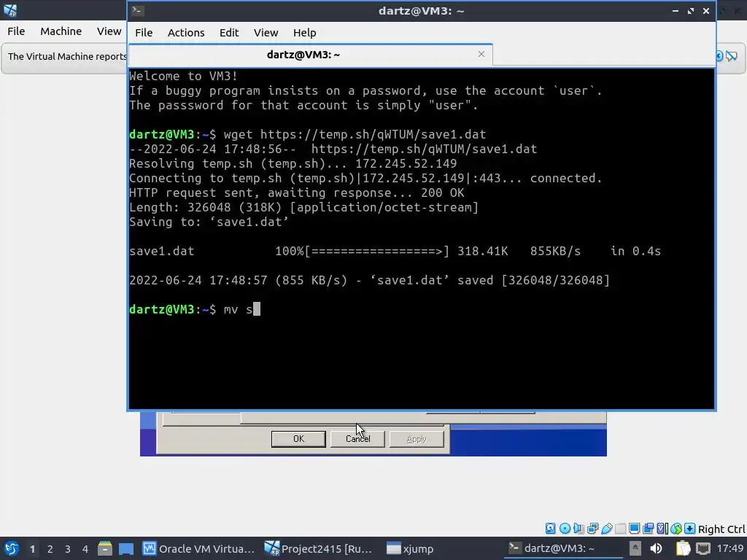Click the mouse integration icon in VirtualBox status bar
Image resolution: width=747 pixels, height=560 pixels.
click(x=676, y=528)
